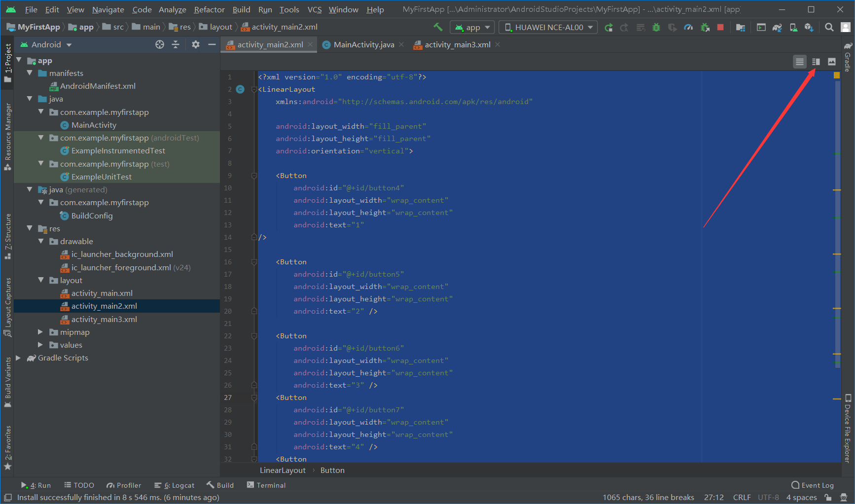The height and width of the screenshot is (504, 855).
Task: Click UTF-8 encoding in status bar
Action: coord(768,497)
